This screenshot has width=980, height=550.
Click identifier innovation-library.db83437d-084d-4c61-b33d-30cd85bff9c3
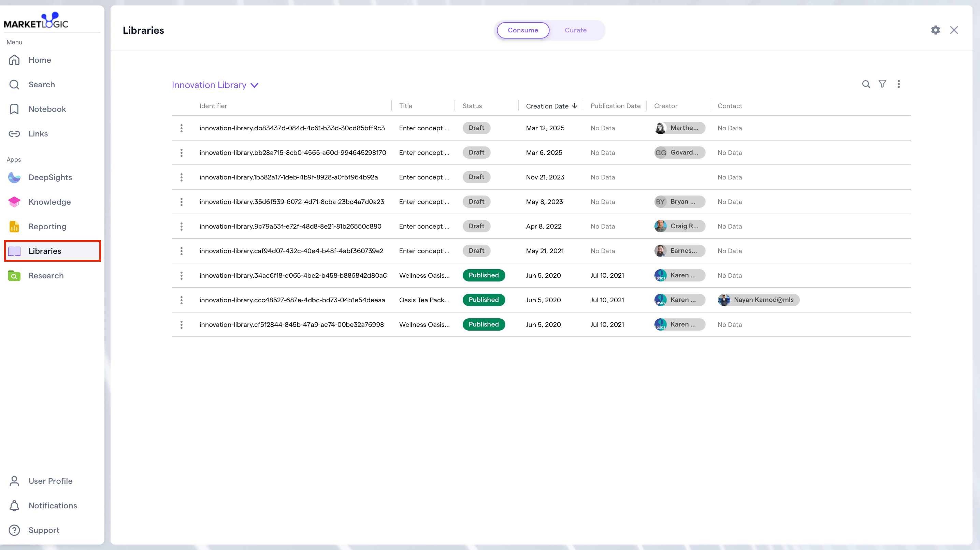click(x=292, y=128)
